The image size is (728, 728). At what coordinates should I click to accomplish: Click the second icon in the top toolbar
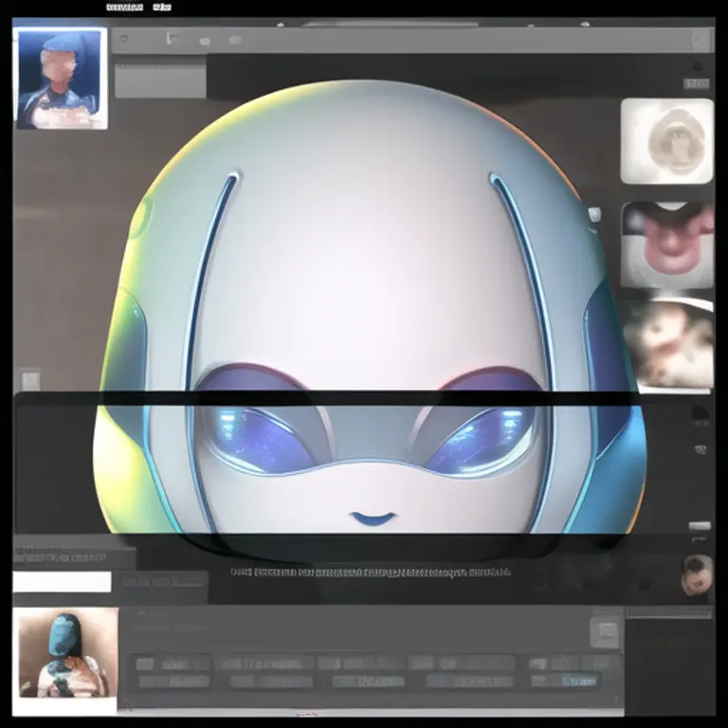tap(172, 39)
